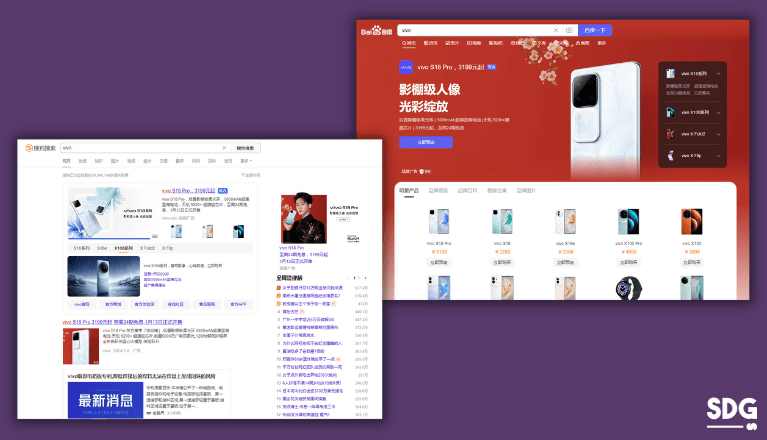The width and height of the screenshot is (767, 440).
Task: Expand the vivo X Flip chevron
Action: (718, 155)
